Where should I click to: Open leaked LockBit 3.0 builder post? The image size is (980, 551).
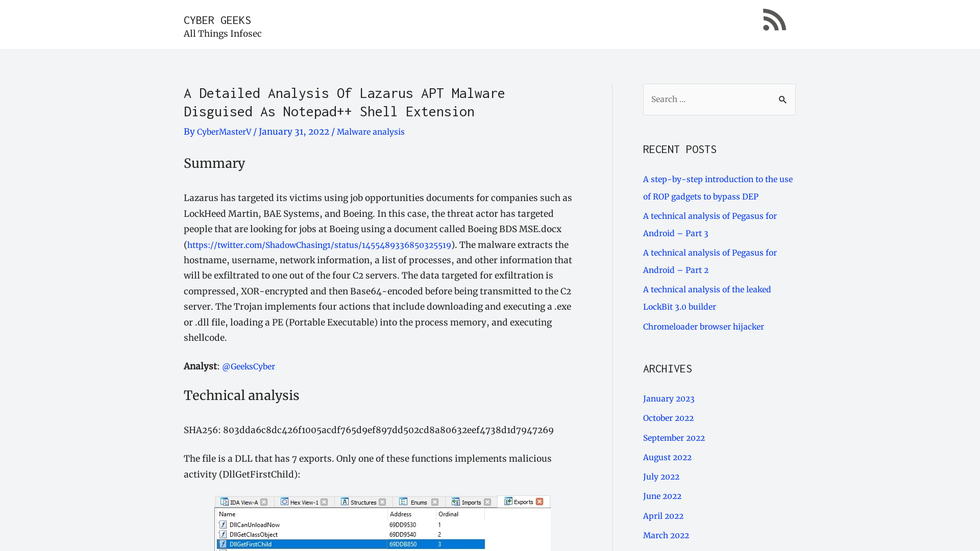[707, 298]
